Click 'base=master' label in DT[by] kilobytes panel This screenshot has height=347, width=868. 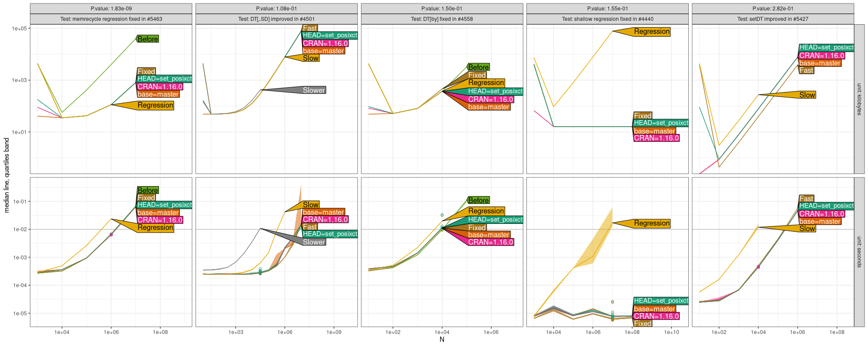[489, 107]
